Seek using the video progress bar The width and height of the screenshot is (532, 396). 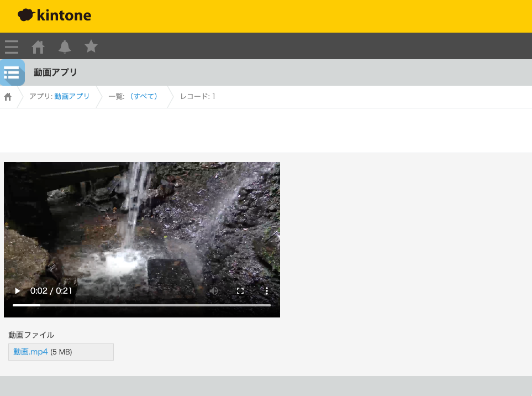tap(141, 304)
